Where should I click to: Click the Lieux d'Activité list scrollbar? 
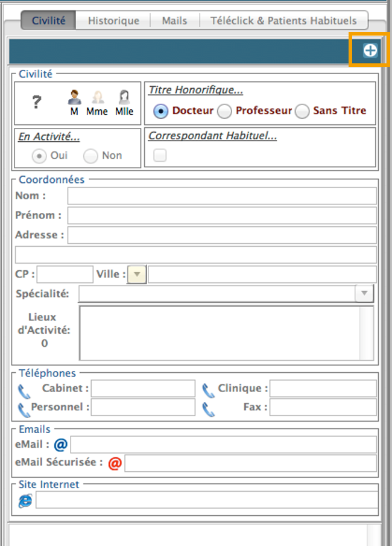point(367,332)
